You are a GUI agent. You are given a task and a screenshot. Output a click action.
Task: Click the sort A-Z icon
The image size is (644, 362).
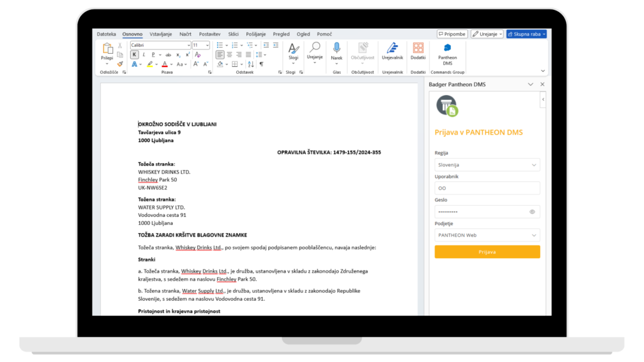251,64
